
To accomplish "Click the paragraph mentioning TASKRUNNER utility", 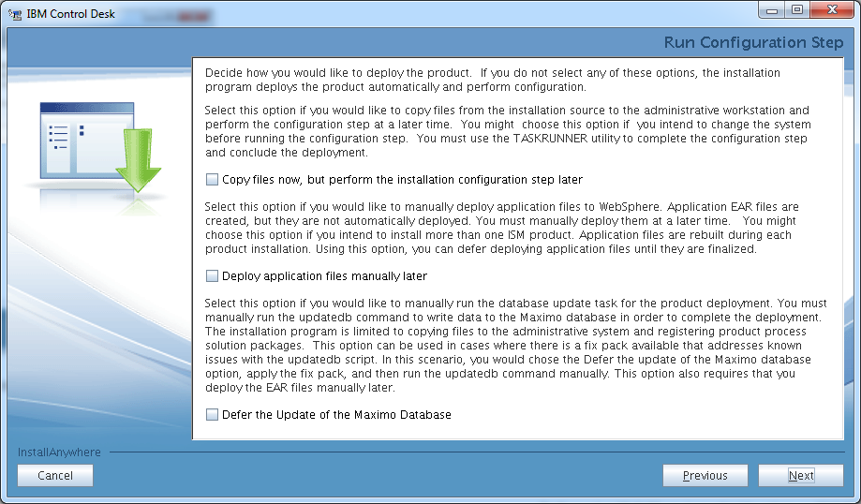I will [x=508, y=131].
